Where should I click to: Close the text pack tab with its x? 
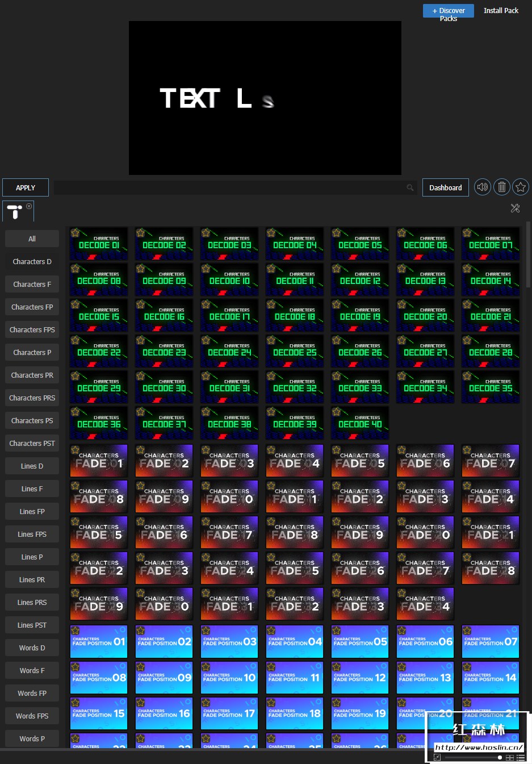click(29, 206)
